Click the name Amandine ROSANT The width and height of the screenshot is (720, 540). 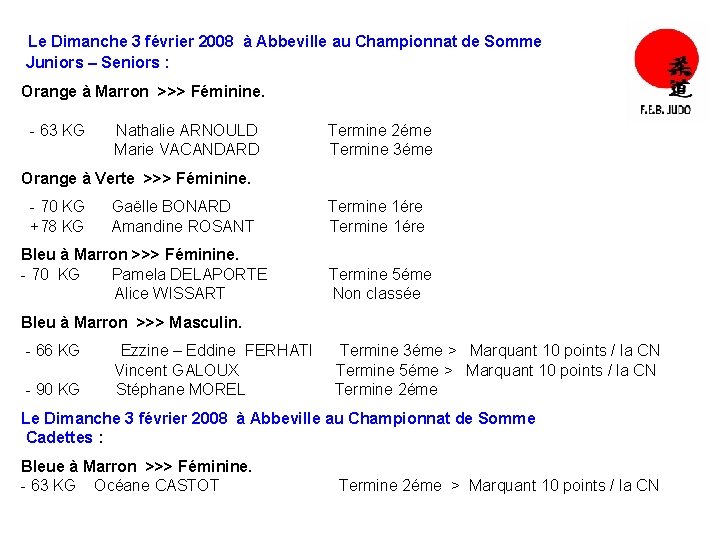click(183, 227)
